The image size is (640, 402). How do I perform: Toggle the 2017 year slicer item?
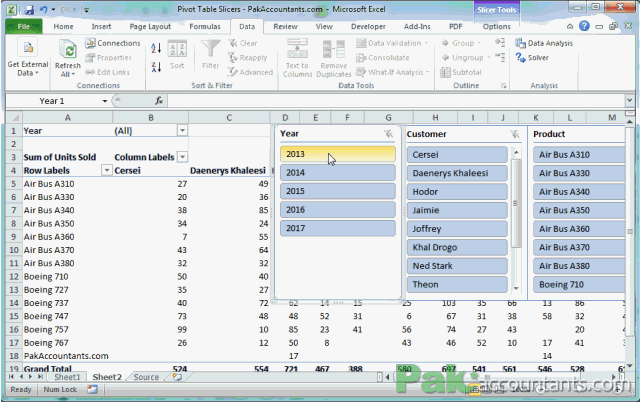(338, 228)
